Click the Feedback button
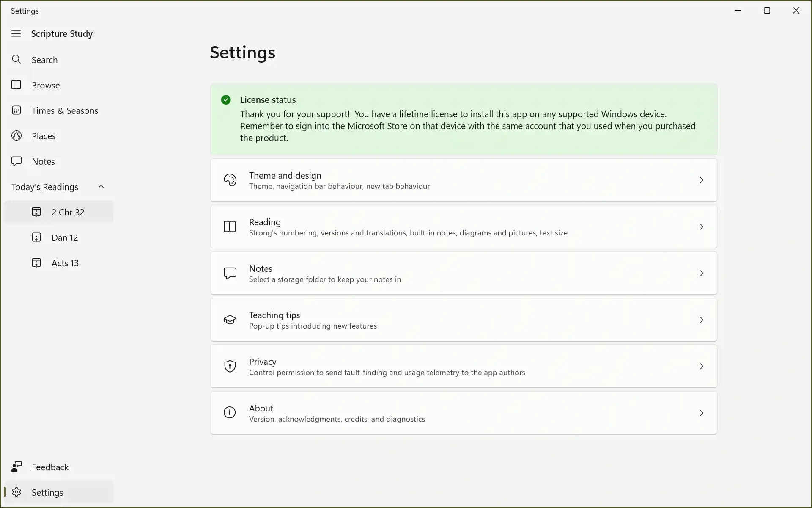The height and width of the screenshot is (508, 812). pos(50,467)
